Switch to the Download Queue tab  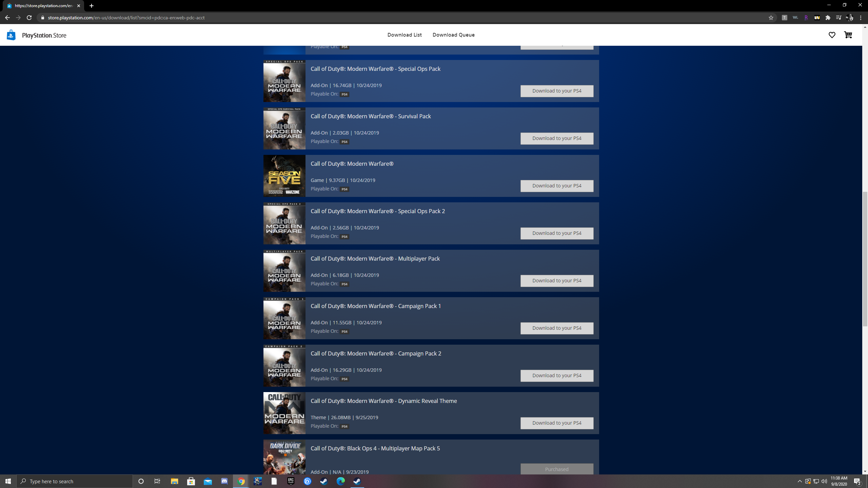[454, 35]
